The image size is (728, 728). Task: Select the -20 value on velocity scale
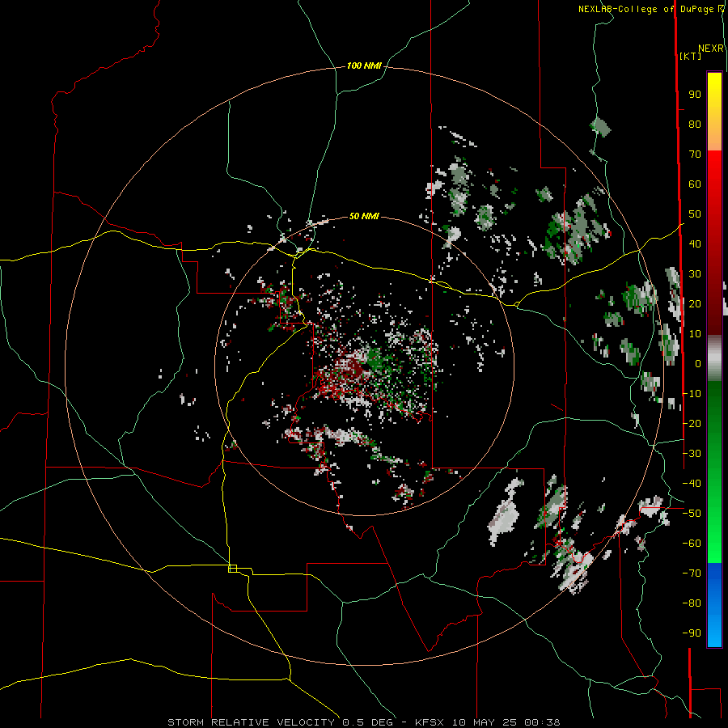[x=692, y=424]
